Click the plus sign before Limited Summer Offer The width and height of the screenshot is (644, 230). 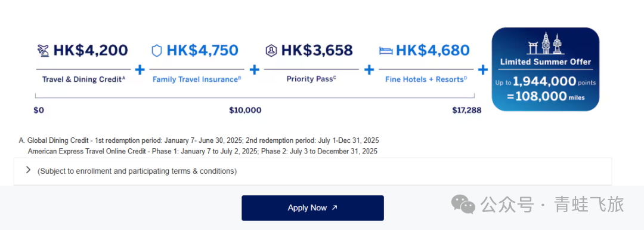click(483, 69)
